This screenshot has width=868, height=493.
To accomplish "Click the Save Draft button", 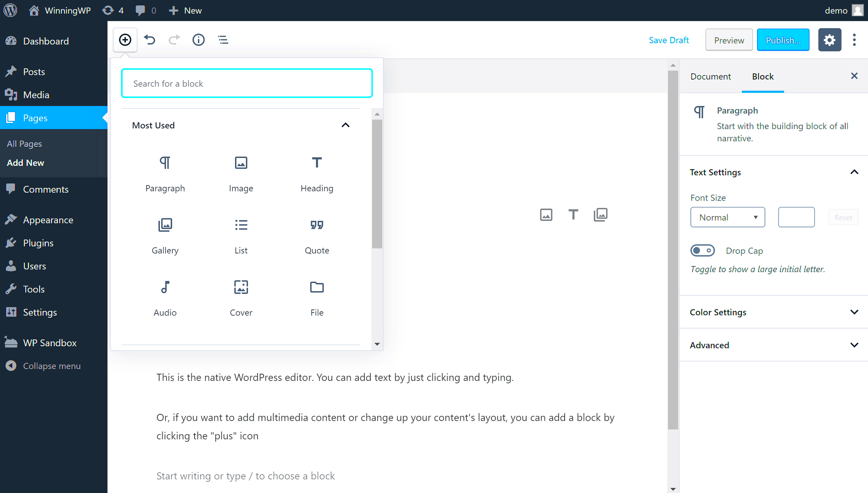I will pos(669,39).
